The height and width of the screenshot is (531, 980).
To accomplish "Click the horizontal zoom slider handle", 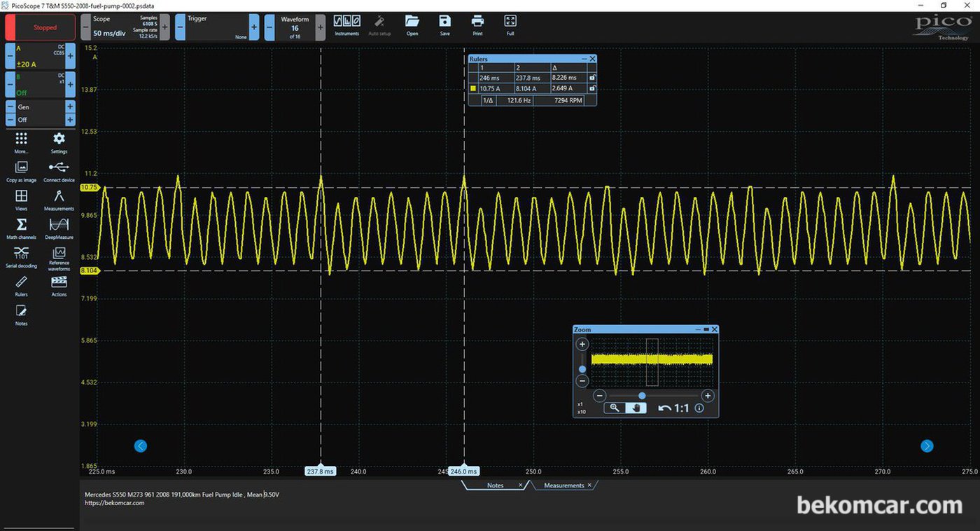I will [x=642, y=396].
